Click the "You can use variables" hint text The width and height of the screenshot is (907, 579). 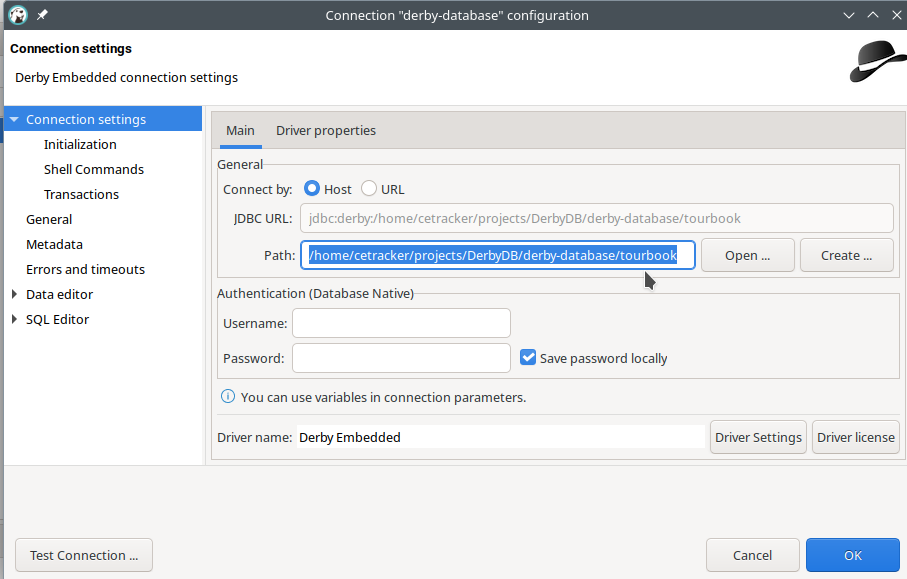[383, 397]
